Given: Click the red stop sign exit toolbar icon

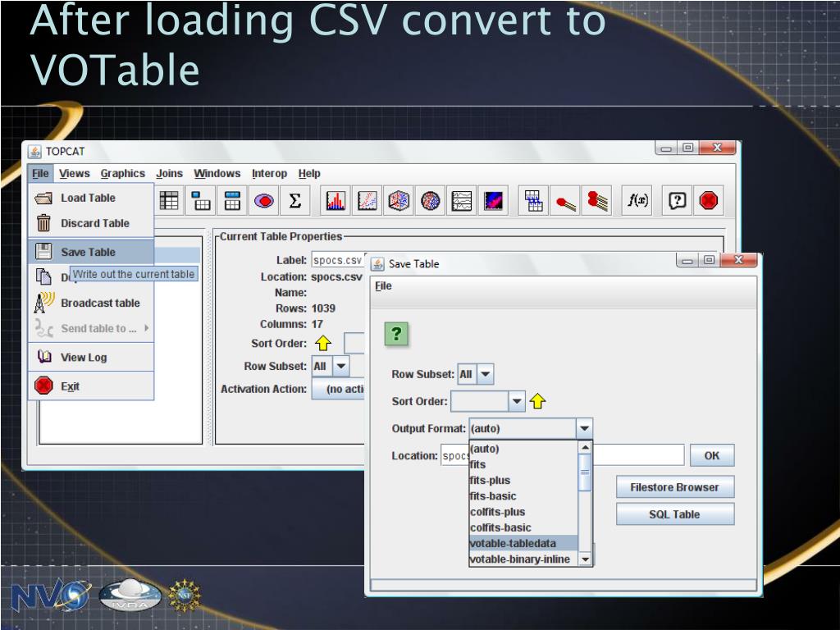Looking at the screenshot, I should [x=709, y=201].
